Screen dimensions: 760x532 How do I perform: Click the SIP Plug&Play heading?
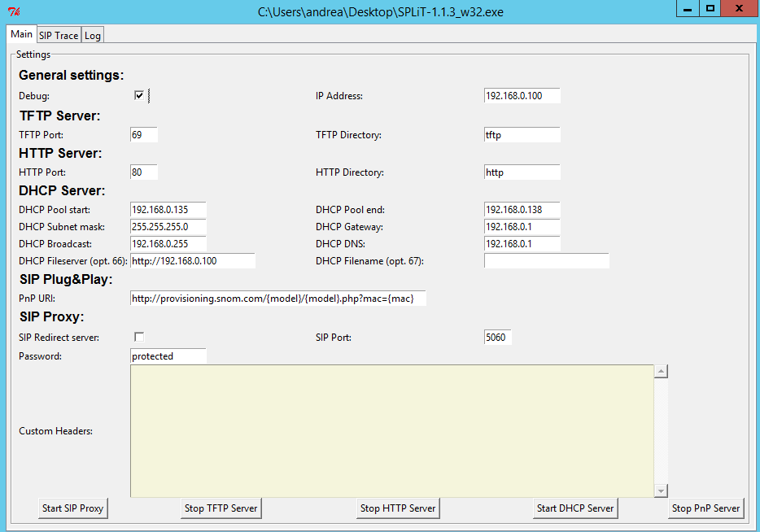click(66, 280)
